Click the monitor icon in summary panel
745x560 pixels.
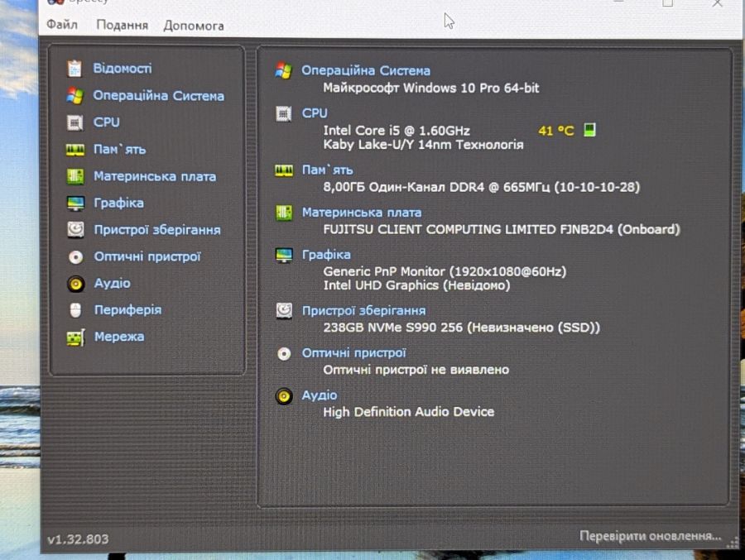[284, 255]
